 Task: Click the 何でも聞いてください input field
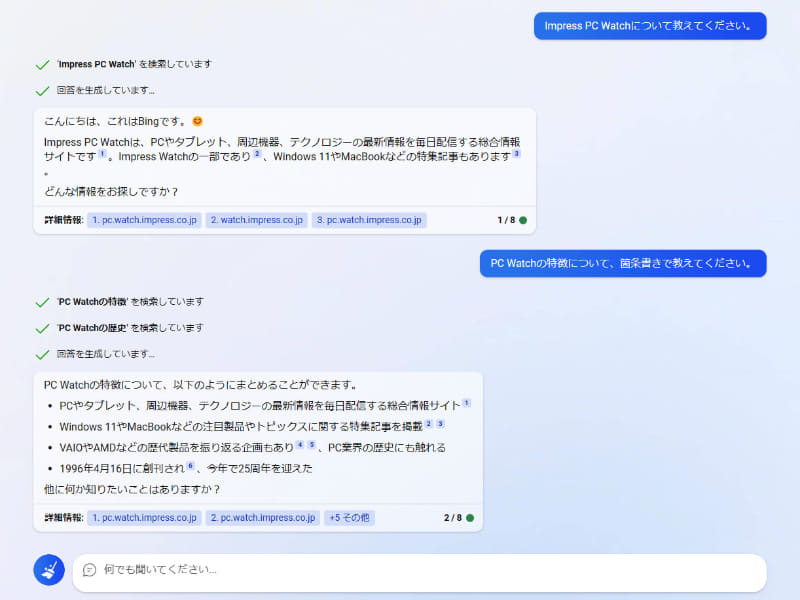point(400,569)
